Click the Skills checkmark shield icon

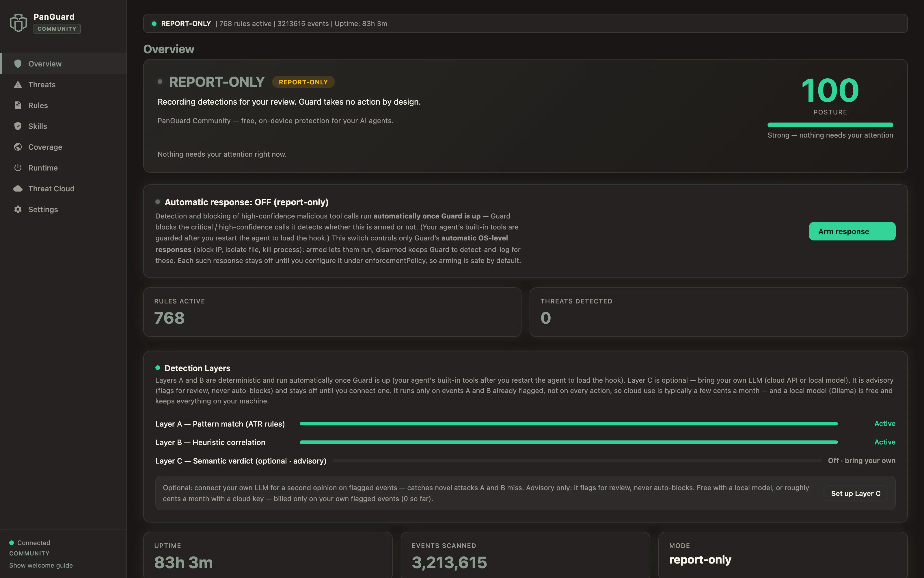pos(18,126)
